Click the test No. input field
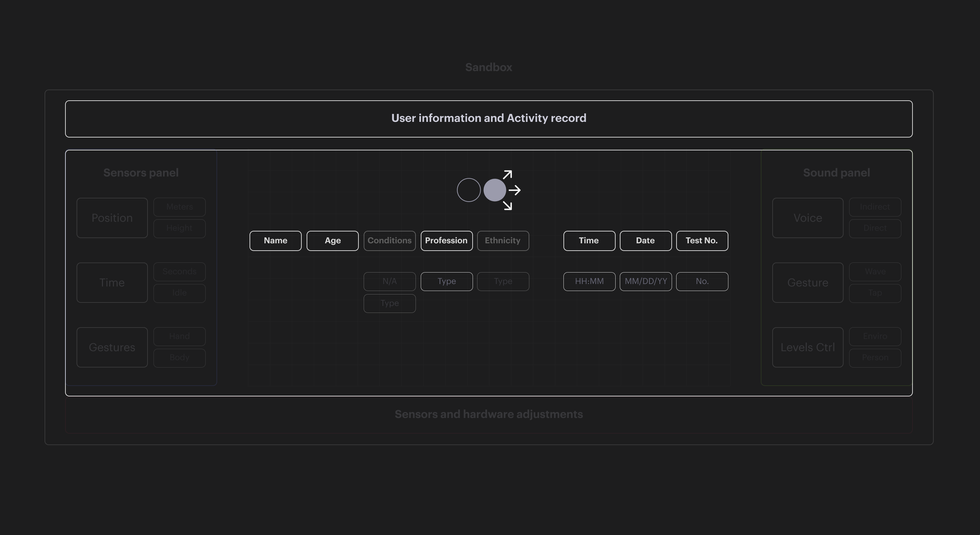980x535 pixels. tap(702, 281)
